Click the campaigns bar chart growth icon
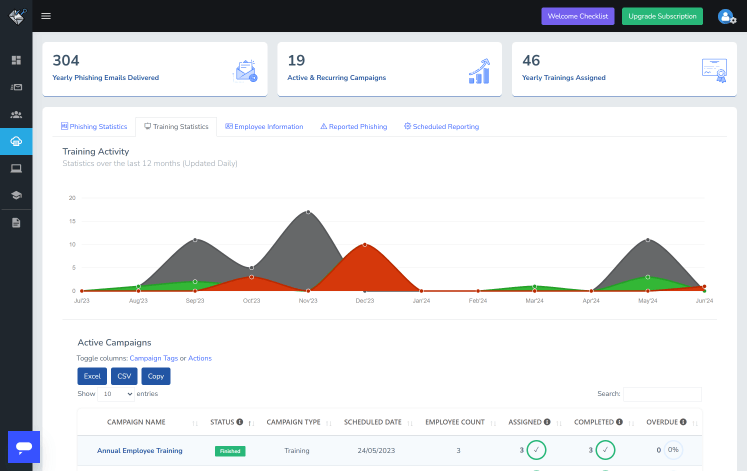 [x=479, y=71]
